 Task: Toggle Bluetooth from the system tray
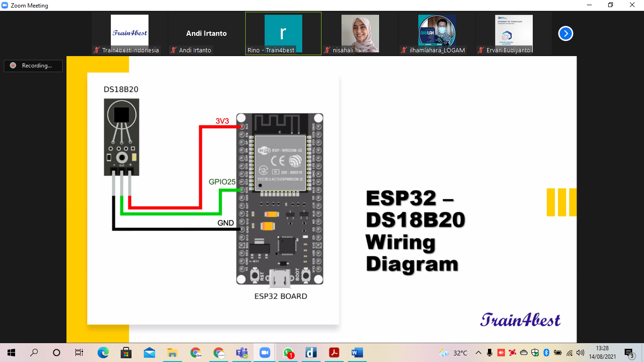pos(546,353)
